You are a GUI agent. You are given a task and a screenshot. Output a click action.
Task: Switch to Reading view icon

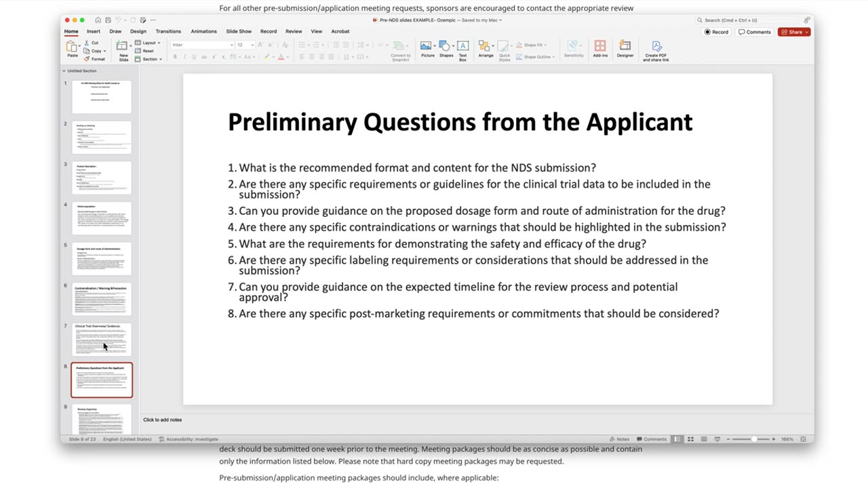704,439
